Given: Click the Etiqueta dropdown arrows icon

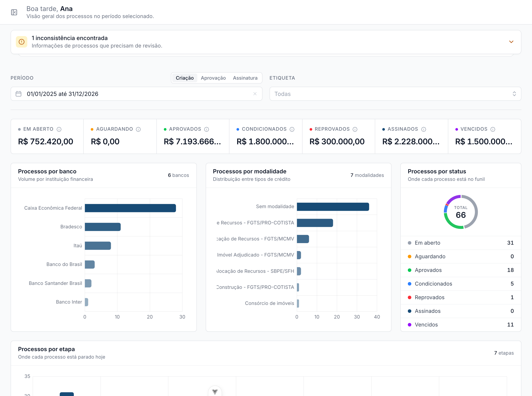Looking at the screenshot, I should click(514, 94).
